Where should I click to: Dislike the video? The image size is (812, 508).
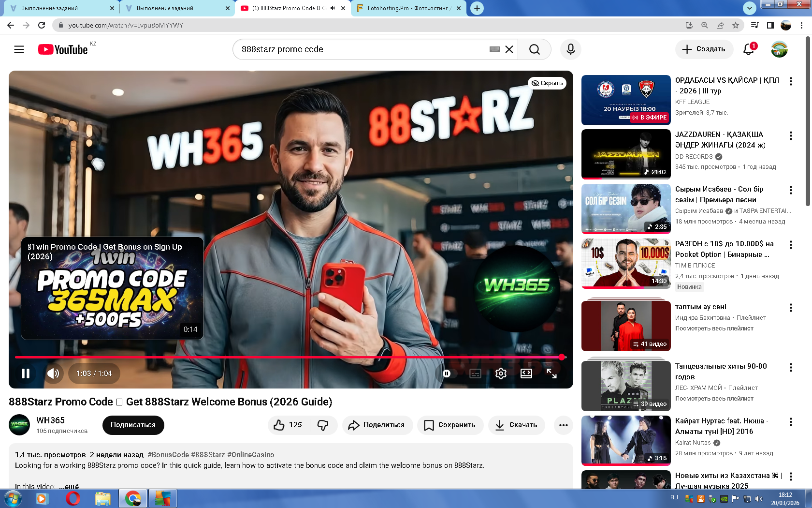click(323, 425)
